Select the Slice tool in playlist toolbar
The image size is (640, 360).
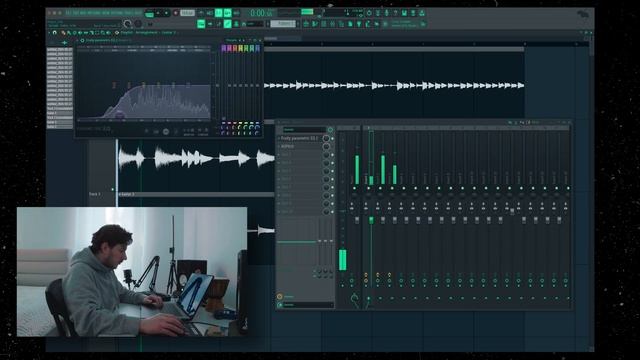[x=91, y=33]
